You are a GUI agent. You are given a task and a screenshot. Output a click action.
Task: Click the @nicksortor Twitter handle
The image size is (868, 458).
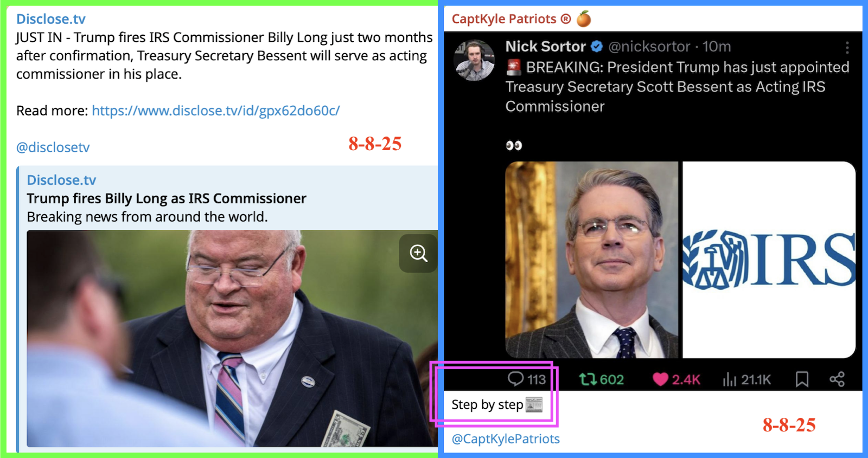click(649, 47)
